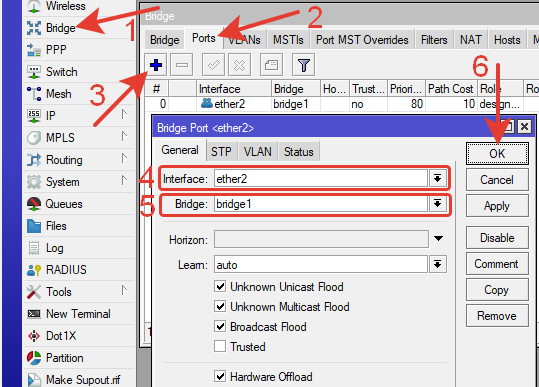Click the OK button
Image resolution: width=539 pixels, height=387 pixels.
[x=497, y=154]
